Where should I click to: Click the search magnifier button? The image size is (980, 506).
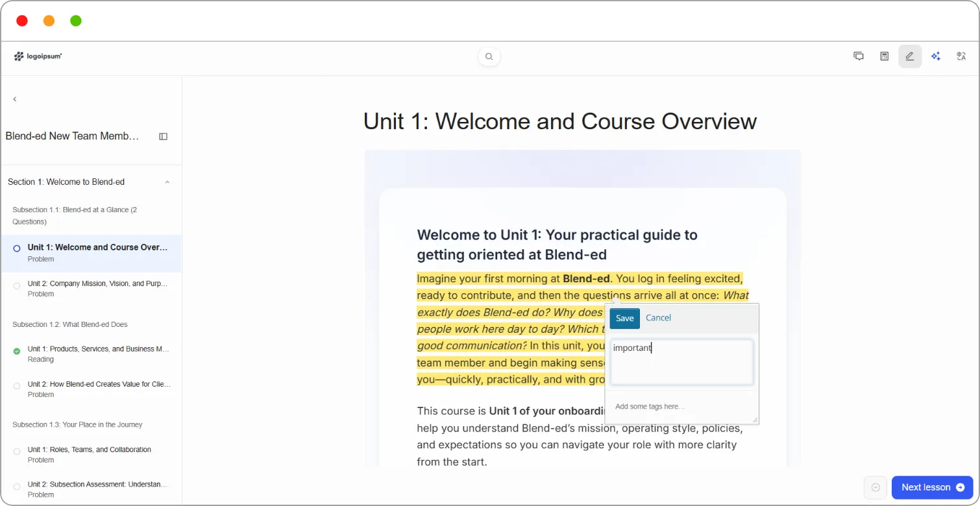pyautogui.click(x=489, y=56)
